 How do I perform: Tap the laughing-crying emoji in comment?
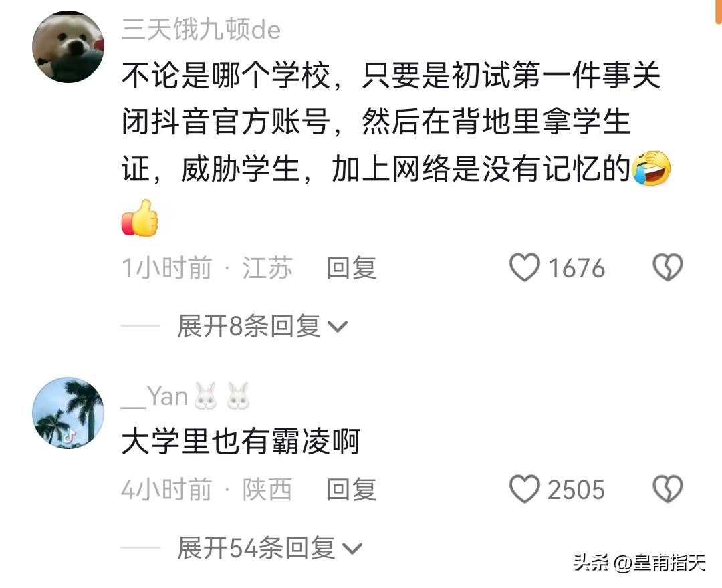pos(652,168)
